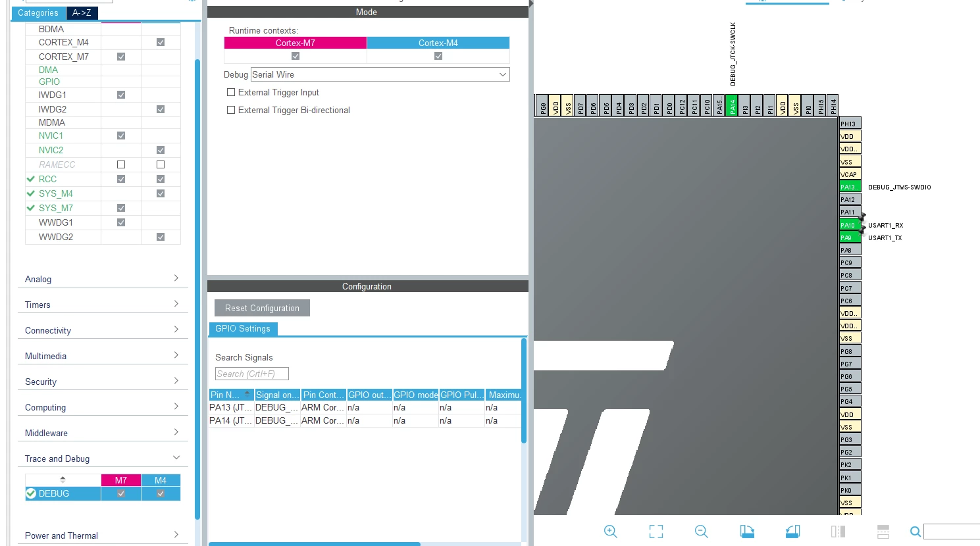The height and width of the screenshot is (546, 980).
Task: Click the pin search magnifier icon
Action: point(915,532)
